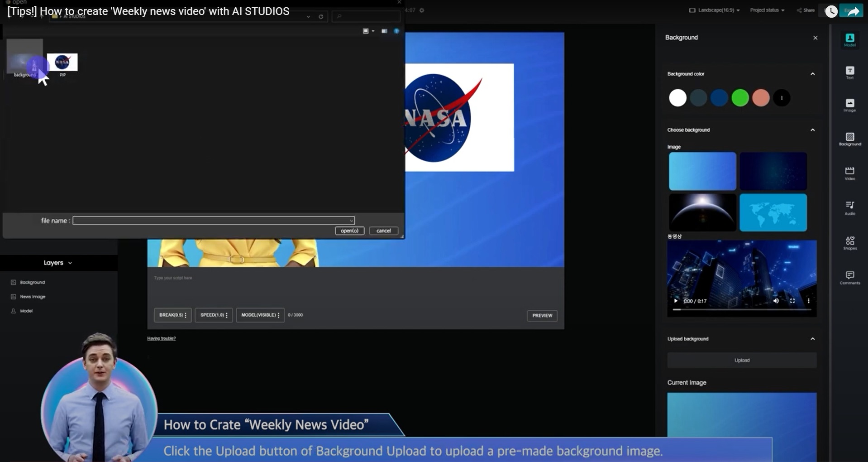Viewport: 868px width, 462px height.
Task: Open the Image panel in sidebar
Action: click(x=849, y=105)
